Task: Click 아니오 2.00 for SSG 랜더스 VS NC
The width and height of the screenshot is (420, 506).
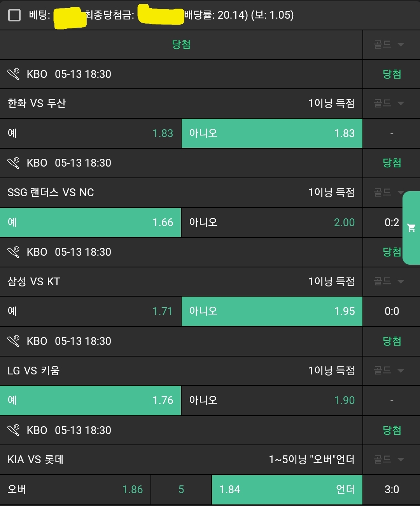Action: 272,222
